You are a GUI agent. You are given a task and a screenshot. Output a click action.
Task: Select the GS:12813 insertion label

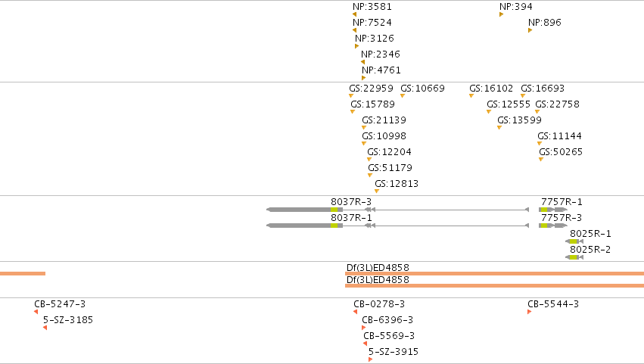pos(397,184)
